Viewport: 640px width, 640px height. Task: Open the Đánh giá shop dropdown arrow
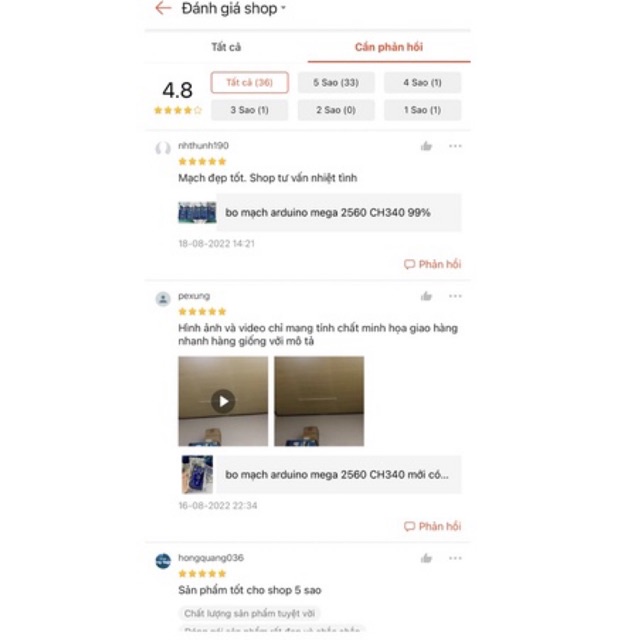tap(284, 7)
